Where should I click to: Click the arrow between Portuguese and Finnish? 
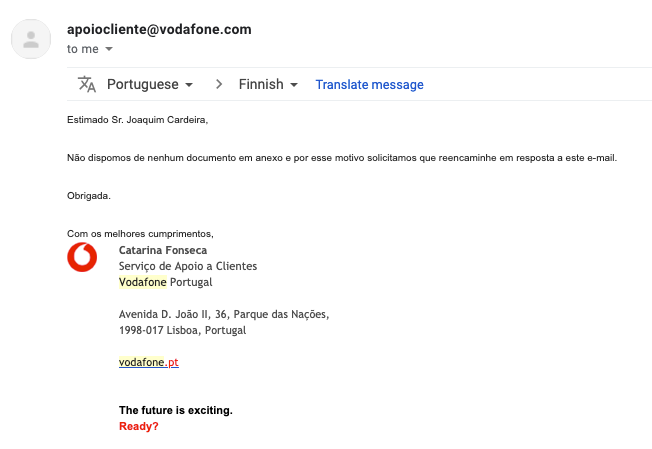tap(219, 84)
